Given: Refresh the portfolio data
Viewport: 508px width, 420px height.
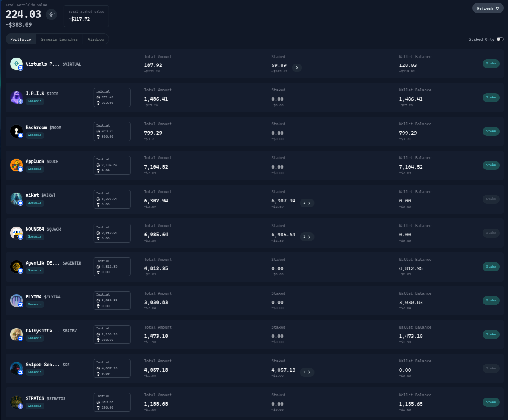Looking at the screenshot, I should [x=488, y=8].
